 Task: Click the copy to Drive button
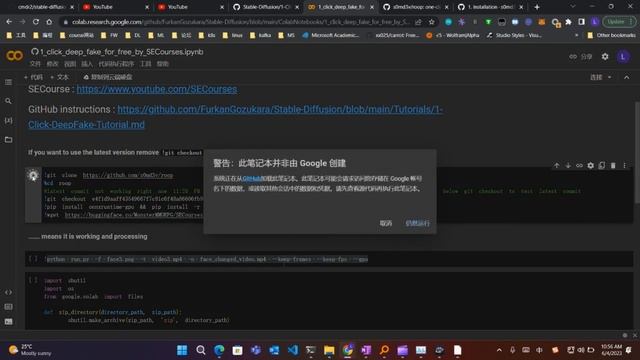(x=108, y=77)
